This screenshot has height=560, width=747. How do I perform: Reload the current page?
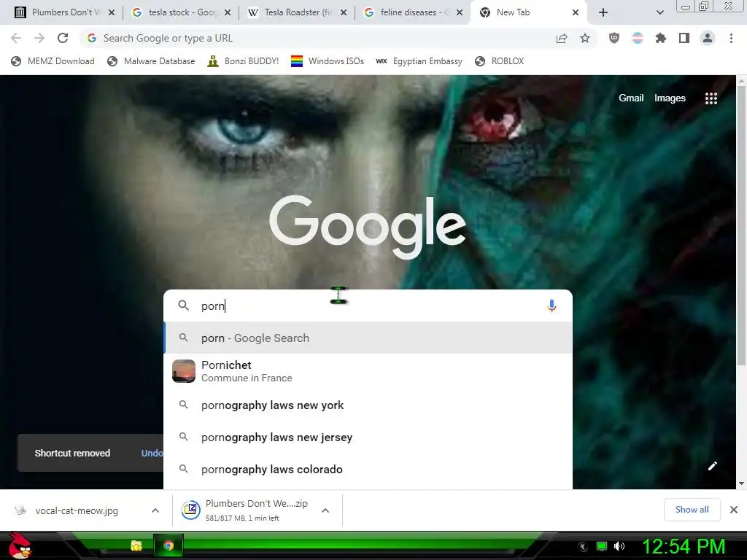click(63, 38)
